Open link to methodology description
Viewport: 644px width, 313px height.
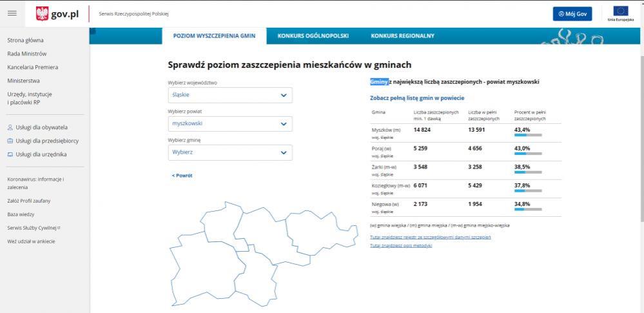point(401,245)
